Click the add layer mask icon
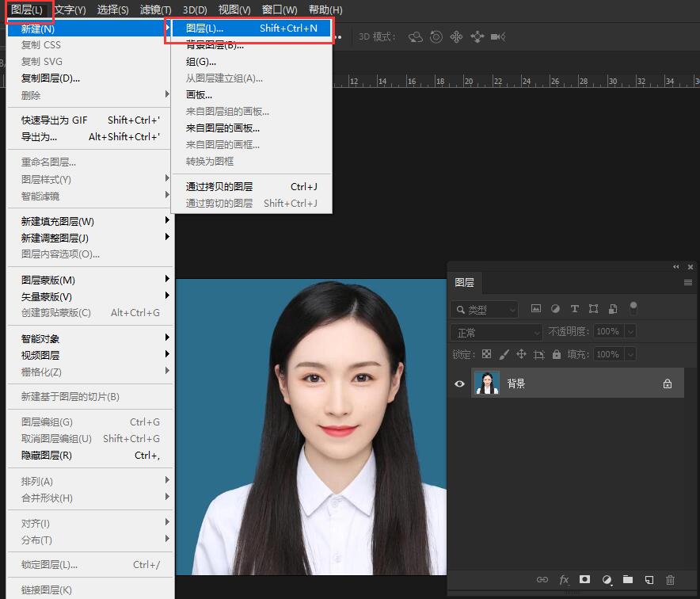Screen dimensions: 700x599 [x=585, y=580]
